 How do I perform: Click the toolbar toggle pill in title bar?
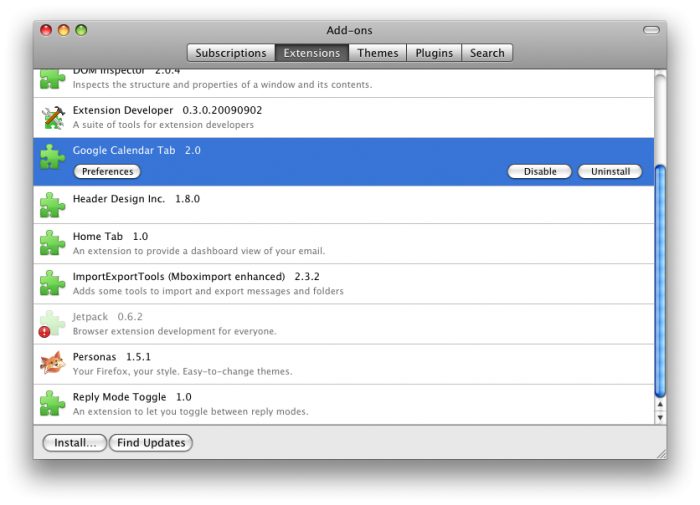(x=651, y=30)
